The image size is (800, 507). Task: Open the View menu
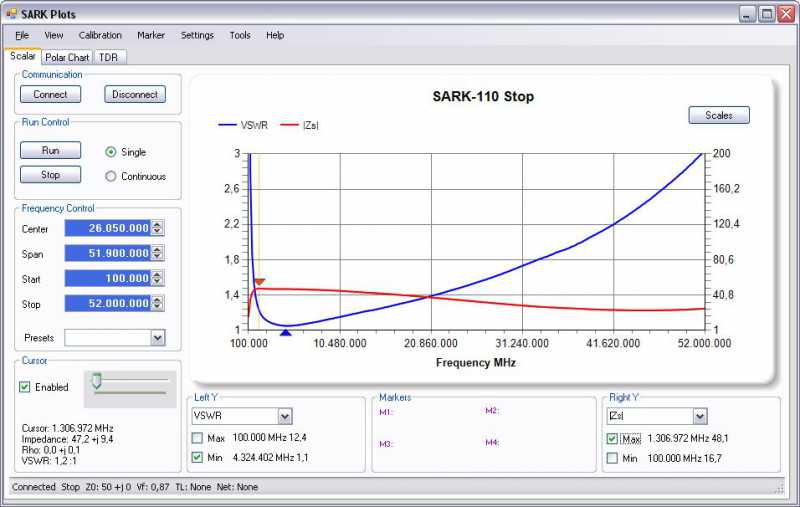(54, 35)
